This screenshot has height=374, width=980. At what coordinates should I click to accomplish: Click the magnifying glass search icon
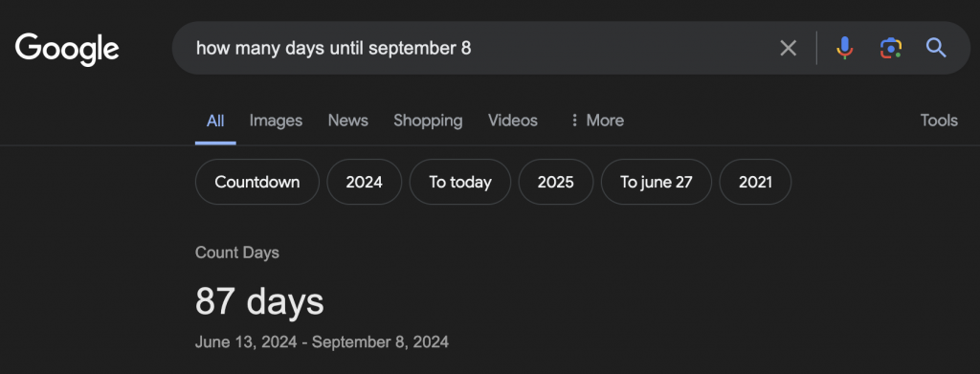tap(936, 48)
